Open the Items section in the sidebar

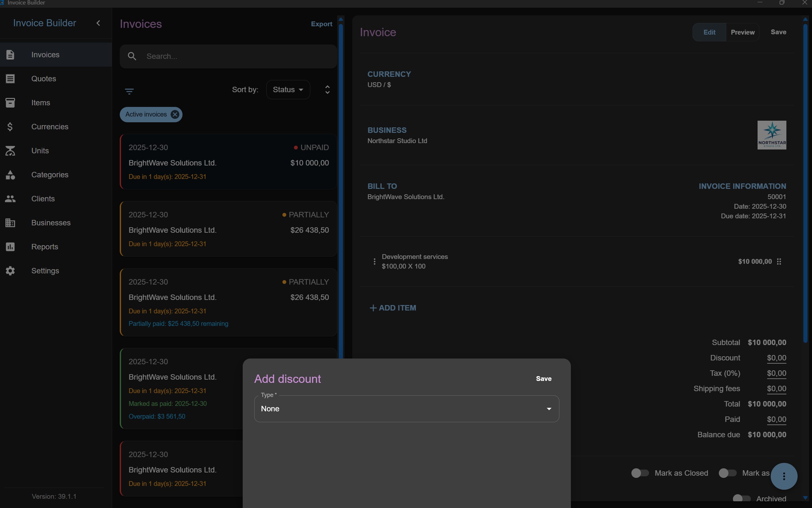pos(56,102)
